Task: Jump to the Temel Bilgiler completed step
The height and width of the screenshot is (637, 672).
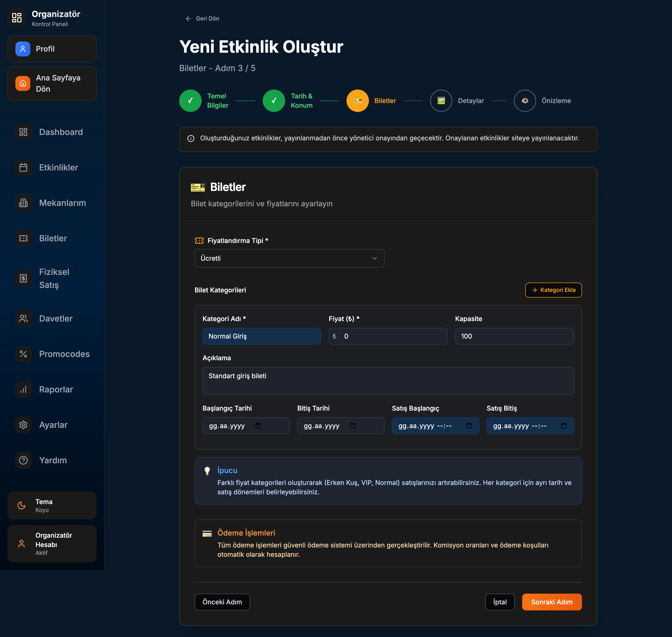Action: [x=190, y=101]
